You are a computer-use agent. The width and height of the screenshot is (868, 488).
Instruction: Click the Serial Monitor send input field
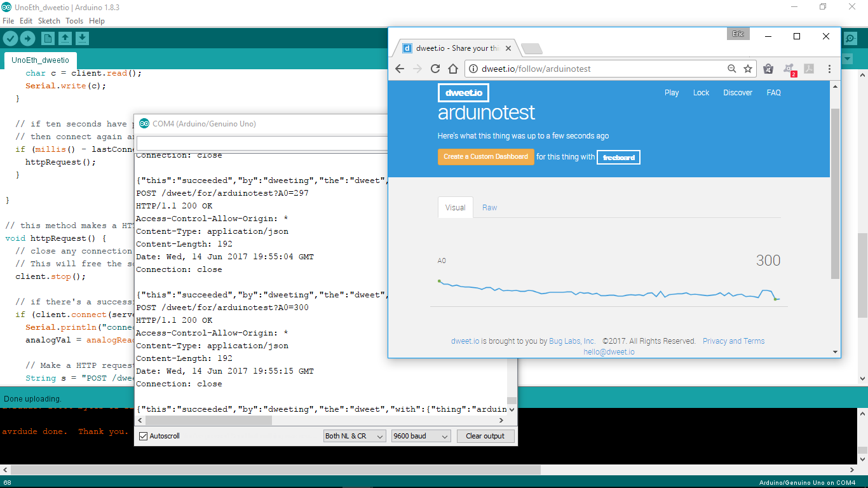[x=262, y=143]
